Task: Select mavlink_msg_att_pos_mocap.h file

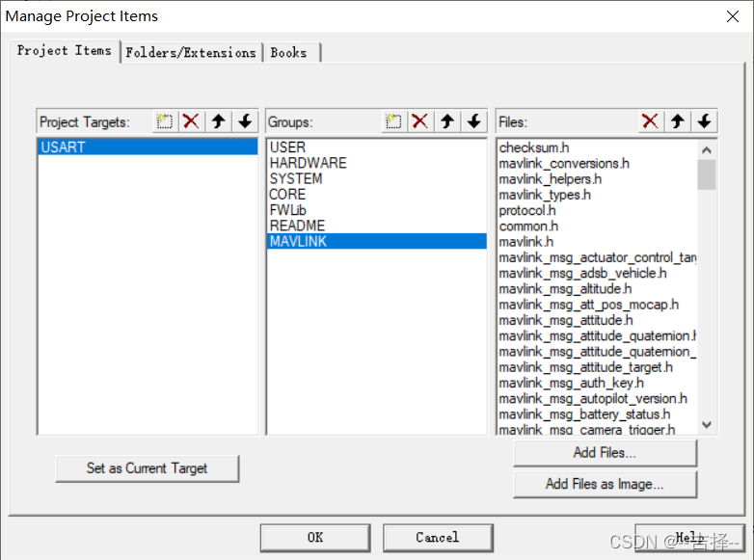Action: pyautogui.click(x=597, y=305)
